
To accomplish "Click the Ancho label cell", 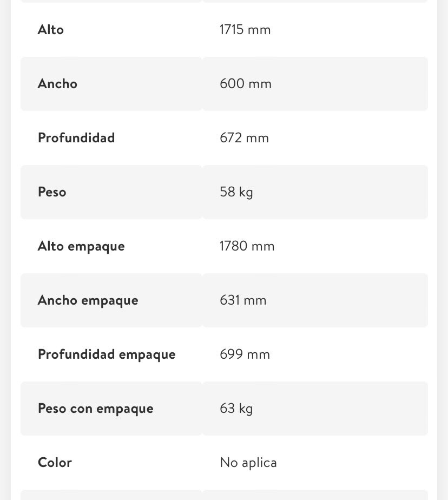I will coord(111,84).
